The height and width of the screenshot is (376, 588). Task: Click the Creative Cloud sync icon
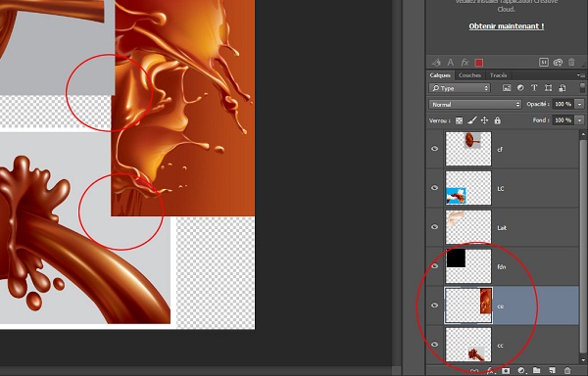[x=558, y=62]
